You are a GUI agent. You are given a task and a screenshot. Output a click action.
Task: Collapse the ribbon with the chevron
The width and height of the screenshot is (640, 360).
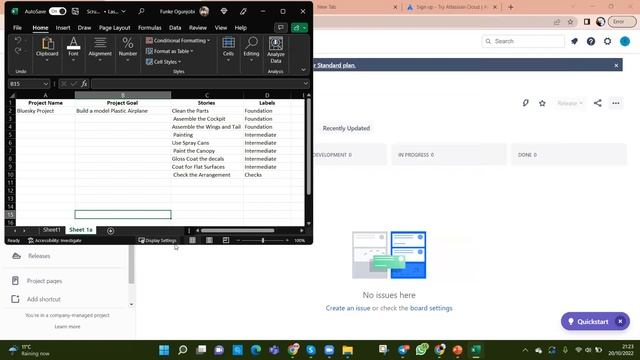coord(303,70)
